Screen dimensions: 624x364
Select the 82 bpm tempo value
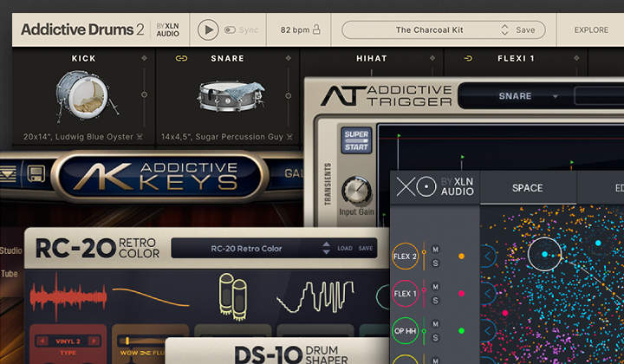coord(295,29)
